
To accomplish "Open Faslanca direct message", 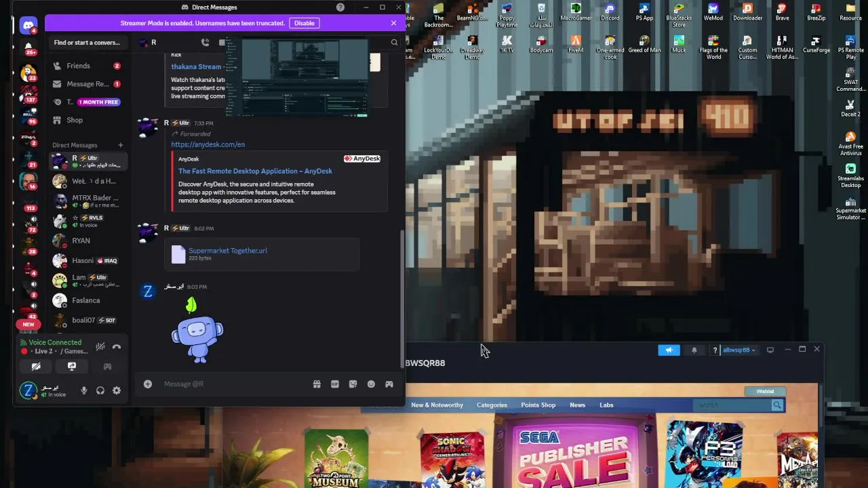I will (88, 300).
